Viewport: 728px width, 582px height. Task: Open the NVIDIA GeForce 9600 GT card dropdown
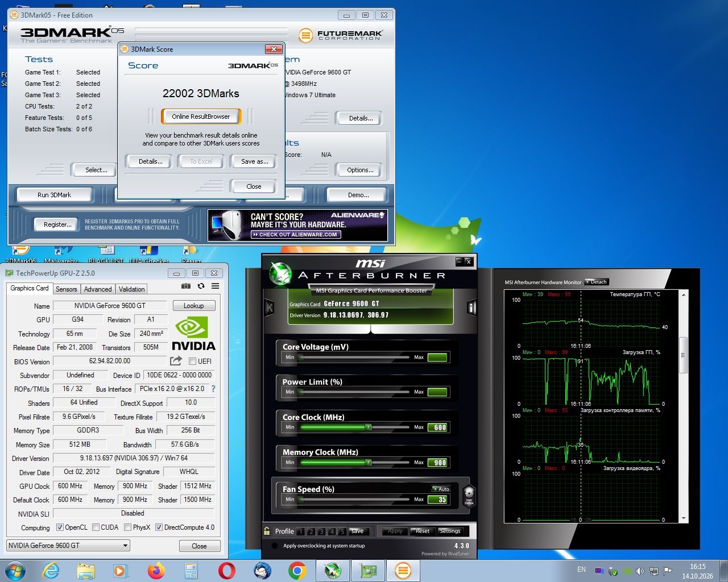click(68, 546)
